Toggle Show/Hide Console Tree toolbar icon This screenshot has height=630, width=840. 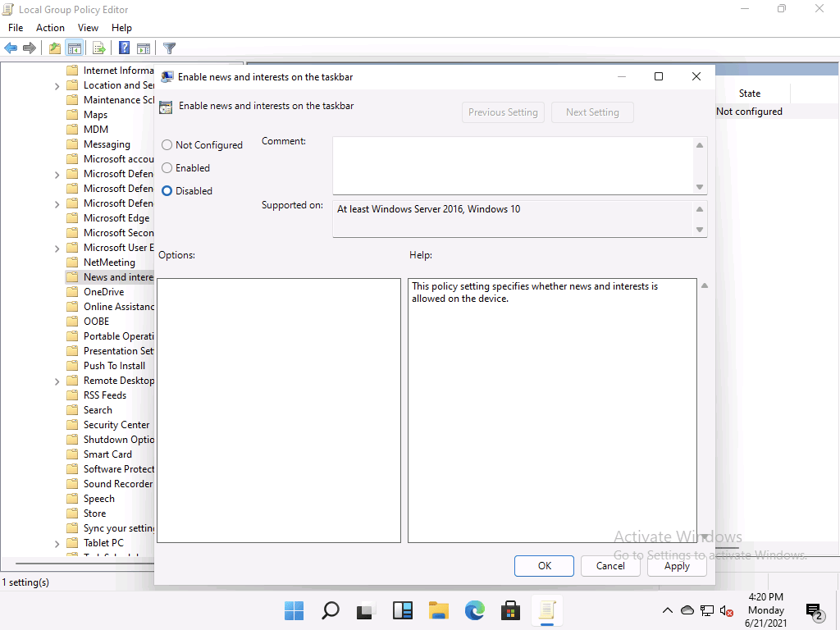pos(75,48)
